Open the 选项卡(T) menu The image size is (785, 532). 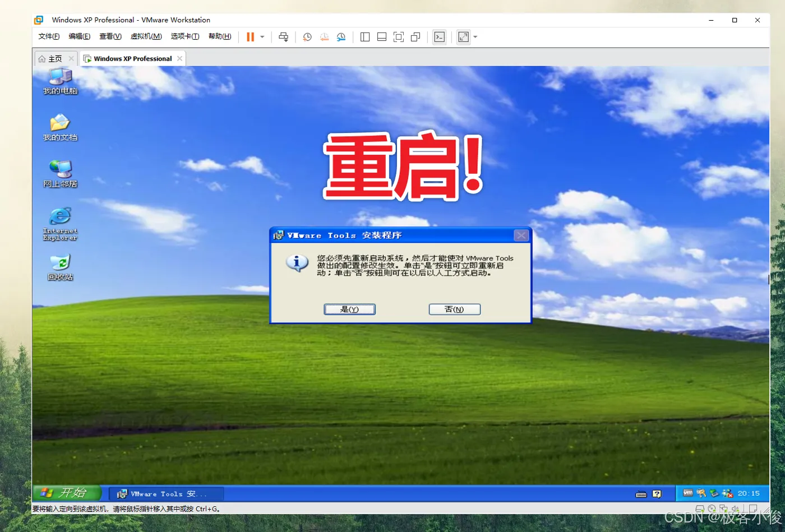pos(185,36)
